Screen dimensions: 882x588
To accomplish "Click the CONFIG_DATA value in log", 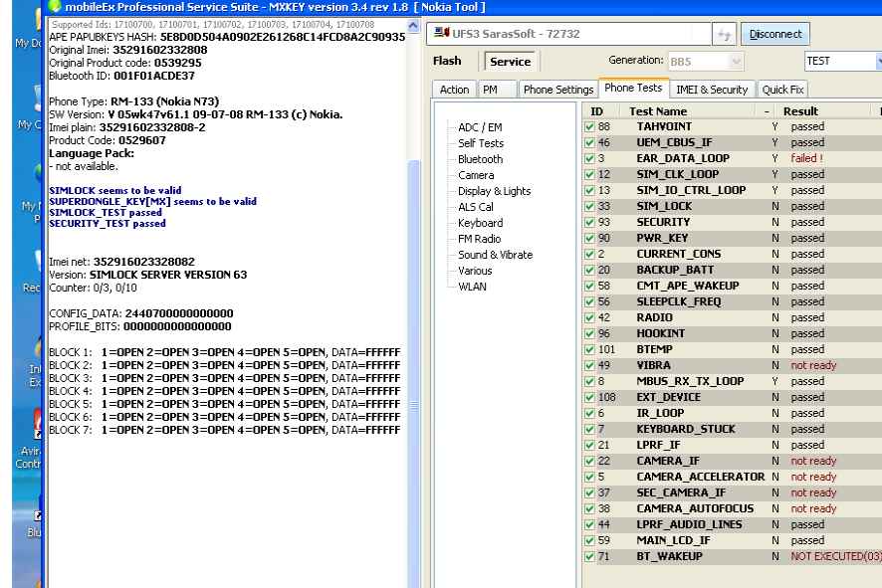I will [x=179, y=313].
